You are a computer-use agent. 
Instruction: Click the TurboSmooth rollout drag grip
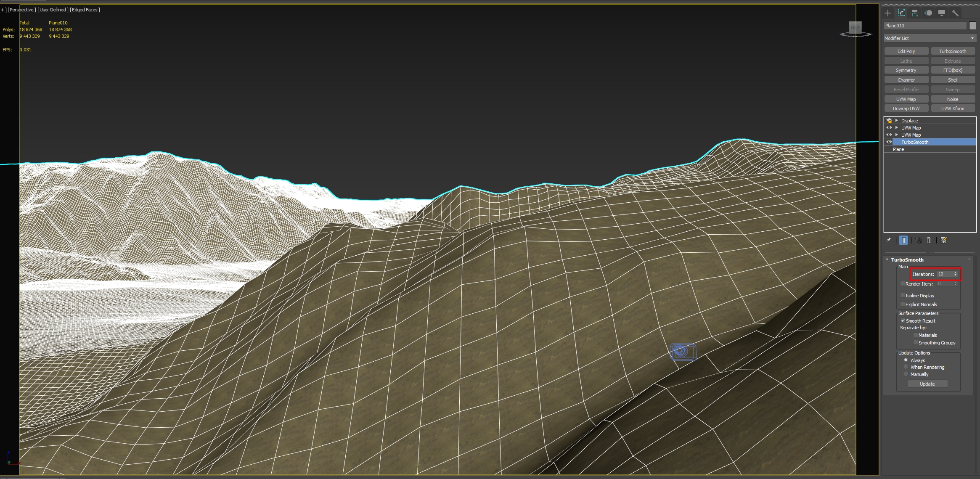point(969,259)
